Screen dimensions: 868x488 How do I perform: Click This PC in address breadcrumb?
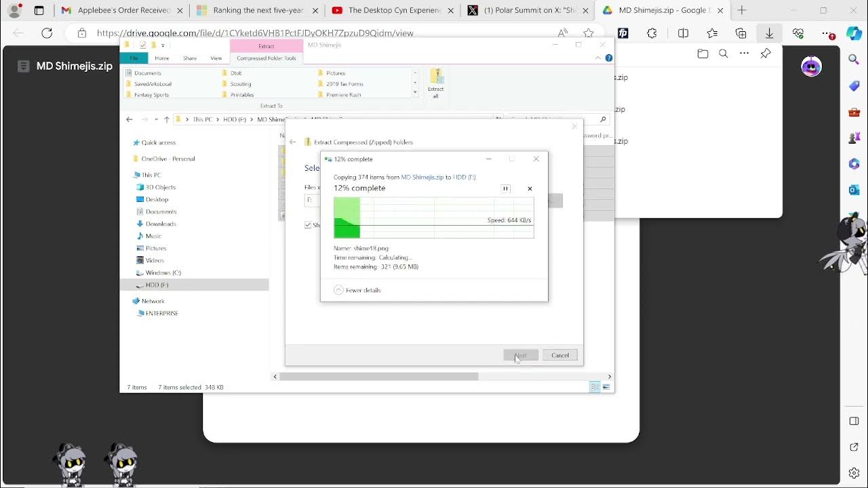202,119
